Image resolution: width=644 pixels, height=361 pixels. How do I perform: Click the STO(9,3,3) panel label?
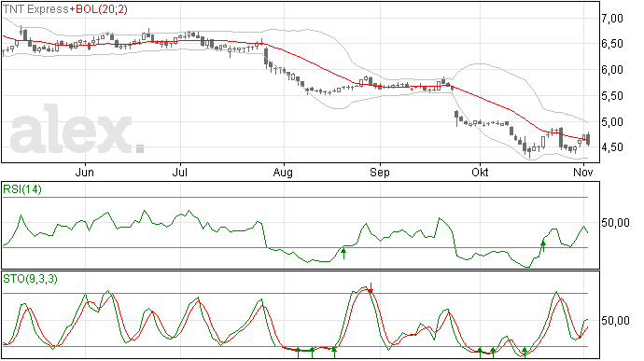[x=30, y=279]
